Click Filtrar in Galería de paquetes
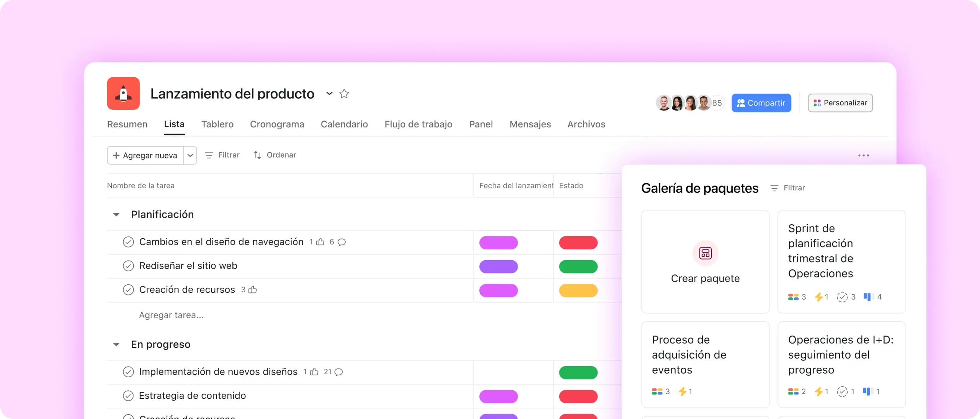 (788, 188)
